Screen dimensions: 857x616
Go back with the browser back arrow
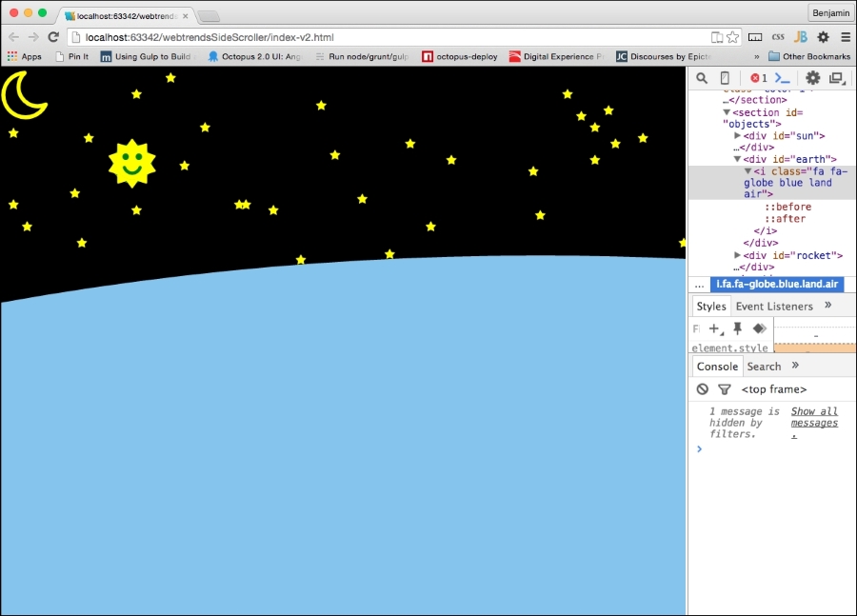pyautogui.click(x=13, y=37)
